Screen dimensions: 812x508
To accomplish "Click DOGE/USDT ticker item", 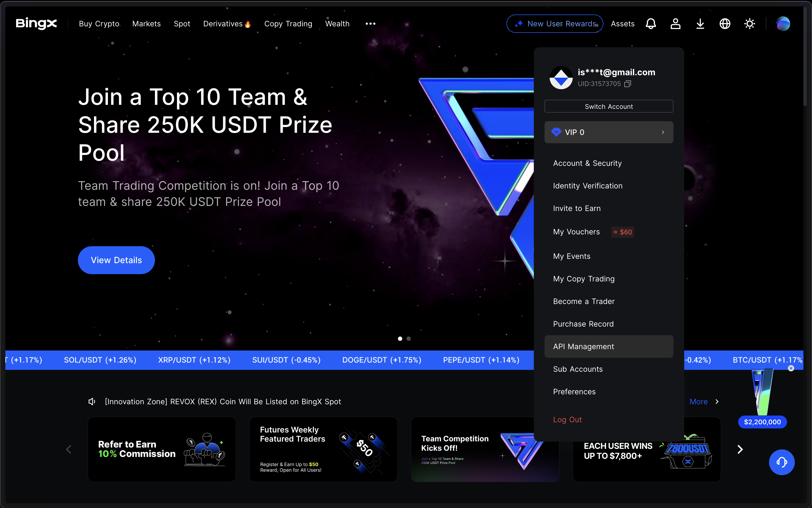I will pyautogui.click(x=382, y=360).
